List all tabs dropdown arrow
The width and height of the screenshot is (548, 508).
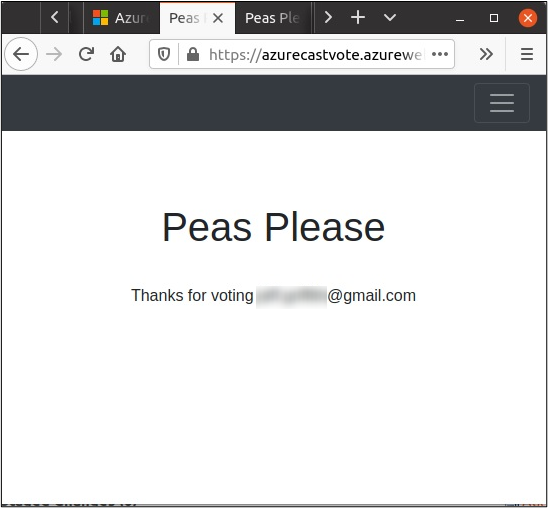point(390,17)
